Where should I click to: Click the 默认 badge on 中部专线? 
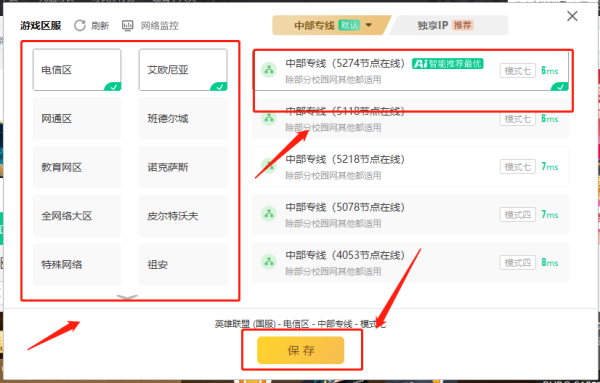click(349, 25)
